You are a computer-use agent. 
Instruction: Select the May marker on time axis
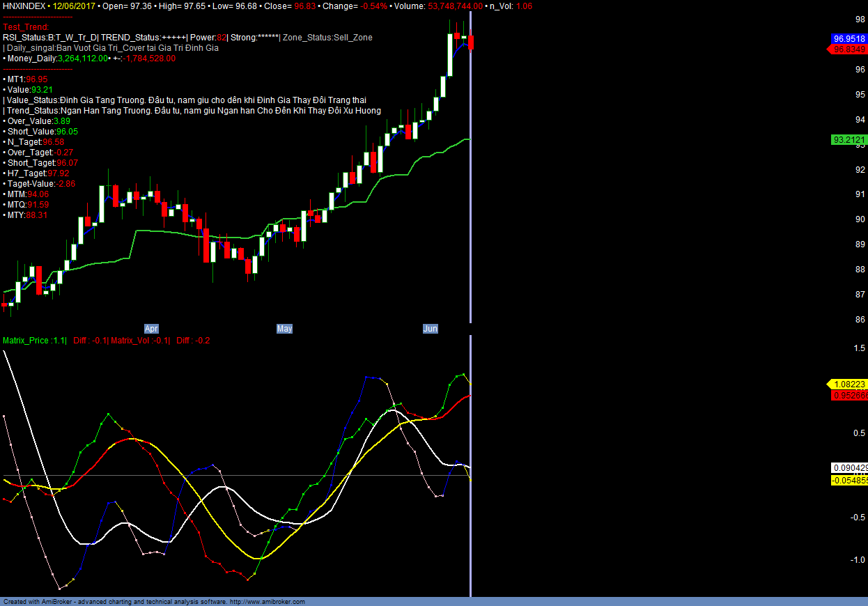point(284,329)
